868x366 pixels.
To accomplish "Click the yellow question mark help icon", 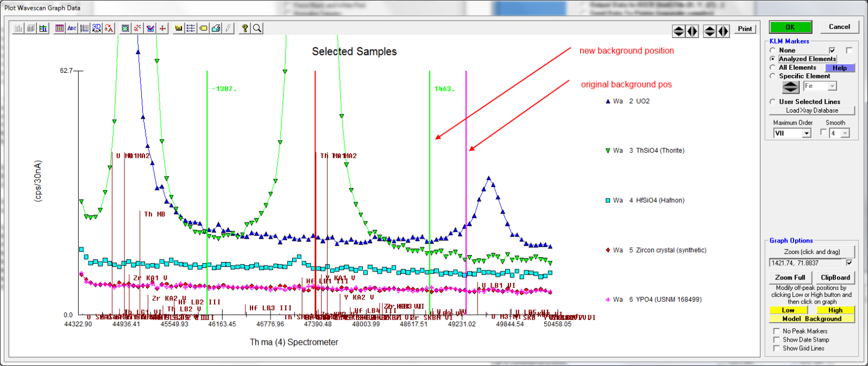I will coord(245,28).
